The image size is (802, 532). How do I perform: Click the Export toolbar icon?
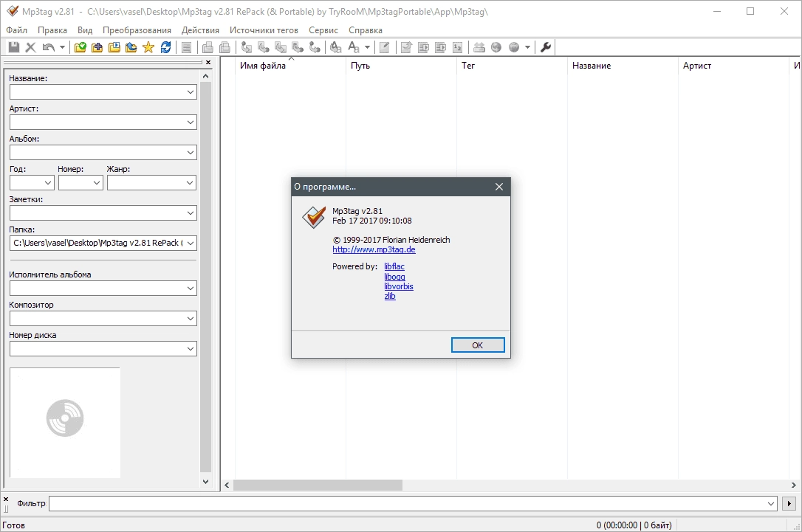coord(406,47)
